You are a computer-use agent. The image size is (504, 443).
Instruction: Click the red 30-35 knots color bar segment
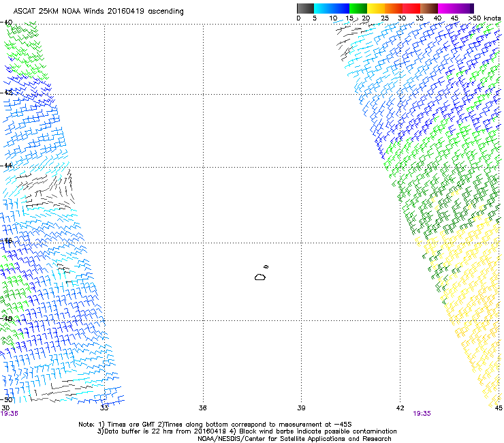pyautogui.click(x=411, y=8)
